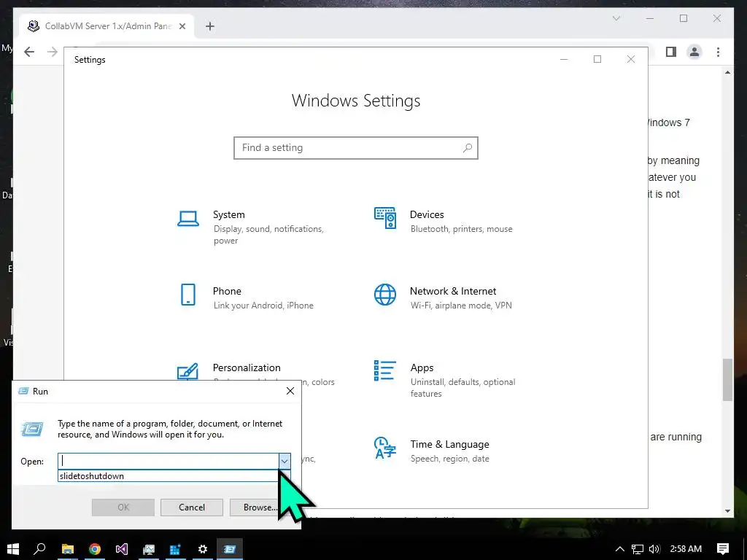Click Network & Internet title
This screenshot has width=747, height=560.
pos(453,291)
